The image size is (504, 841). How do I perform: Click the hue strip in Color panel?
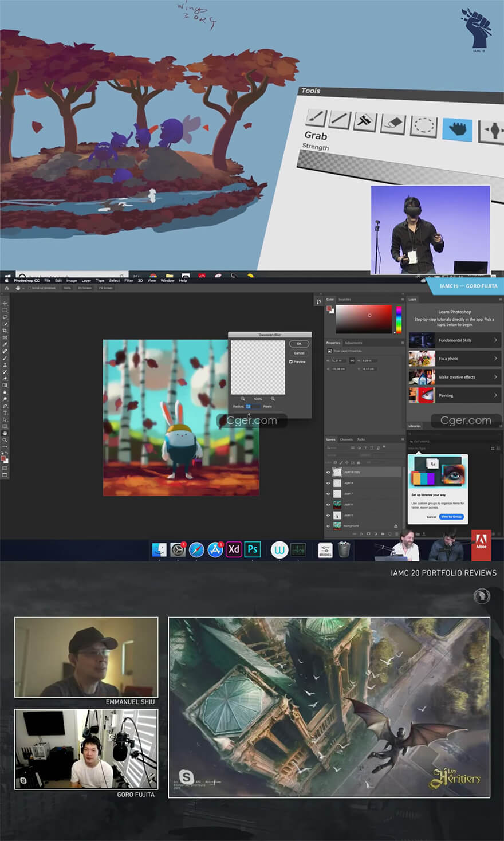tap(399, 319)
